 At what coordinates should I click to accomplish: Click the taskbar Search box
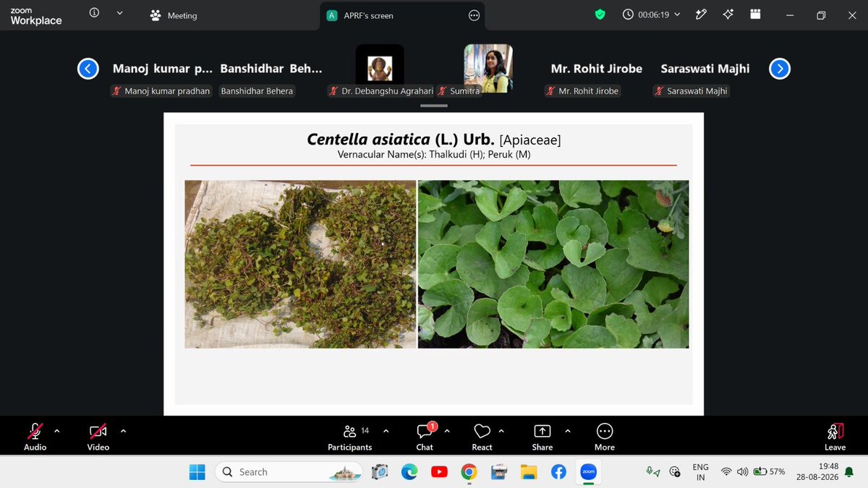pyautogui.click(x=288, y=472)
